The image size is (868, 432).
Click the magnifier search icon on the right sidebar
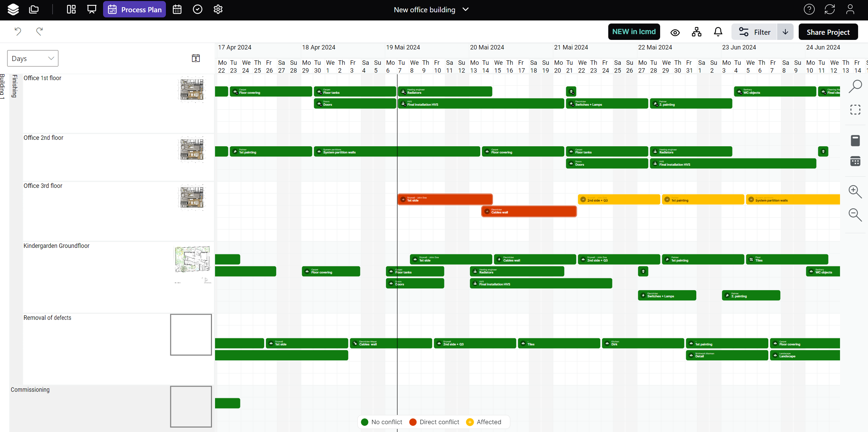tap(855, 86)
